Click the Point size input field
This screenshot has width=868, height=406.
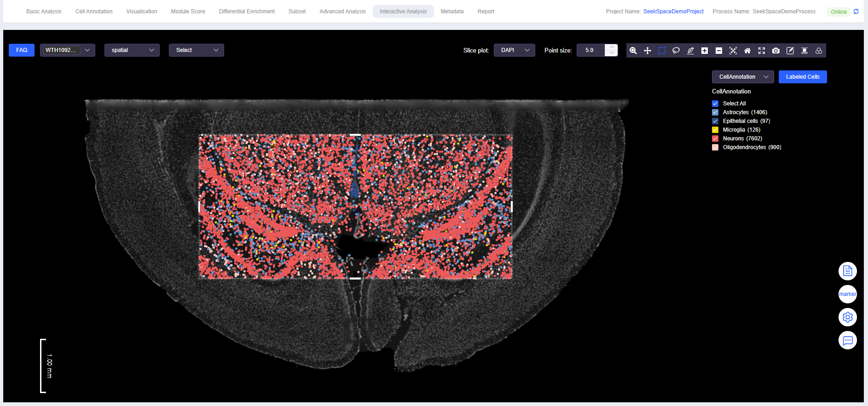pyautogui.click(x=590, y=50)
